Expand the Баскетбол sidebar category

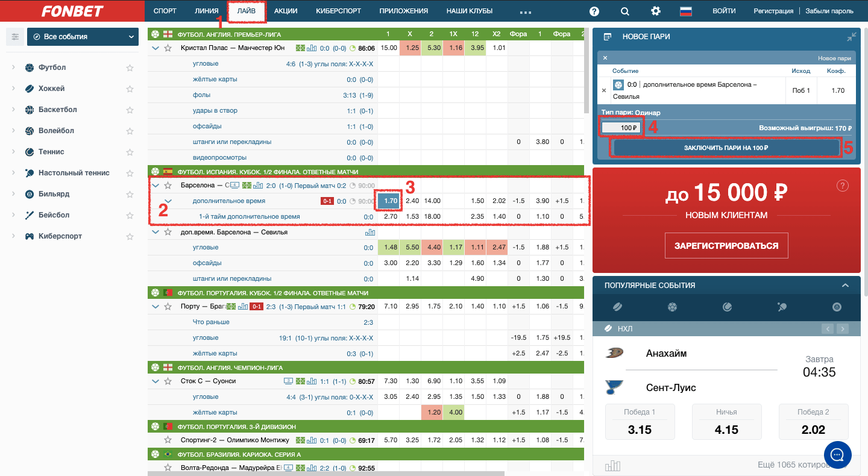(x=13, y=110)
